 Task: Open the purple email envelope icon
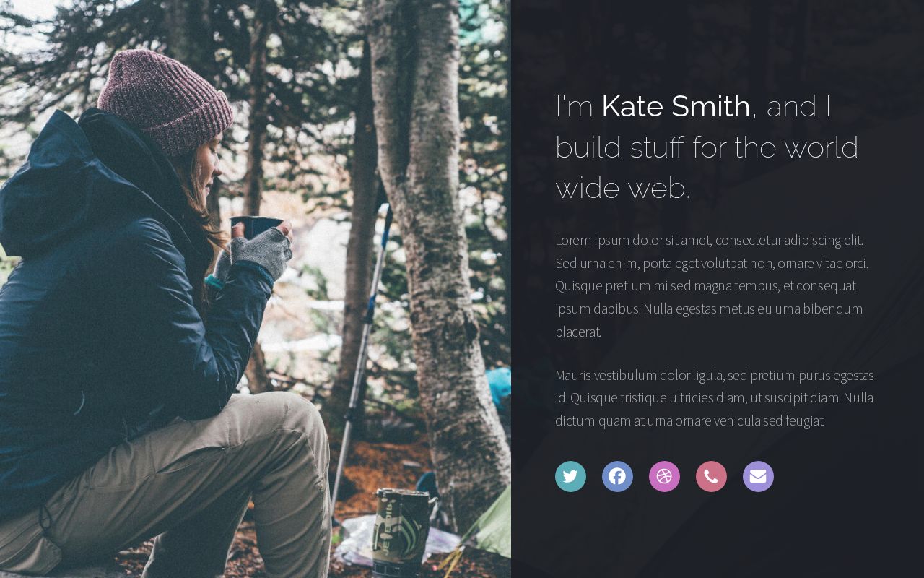tap(758, 476)
